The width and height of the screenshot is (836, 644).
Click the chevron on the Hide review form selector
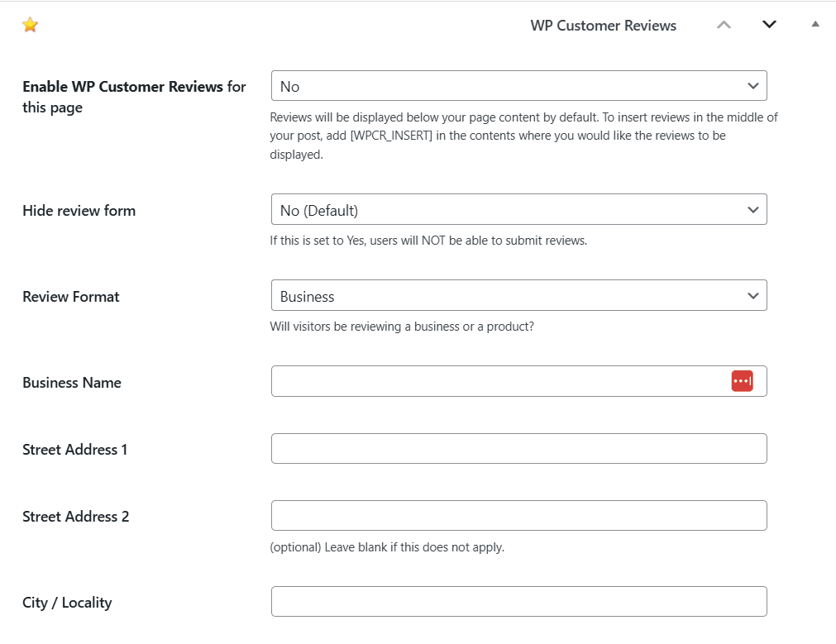point(752,209)
